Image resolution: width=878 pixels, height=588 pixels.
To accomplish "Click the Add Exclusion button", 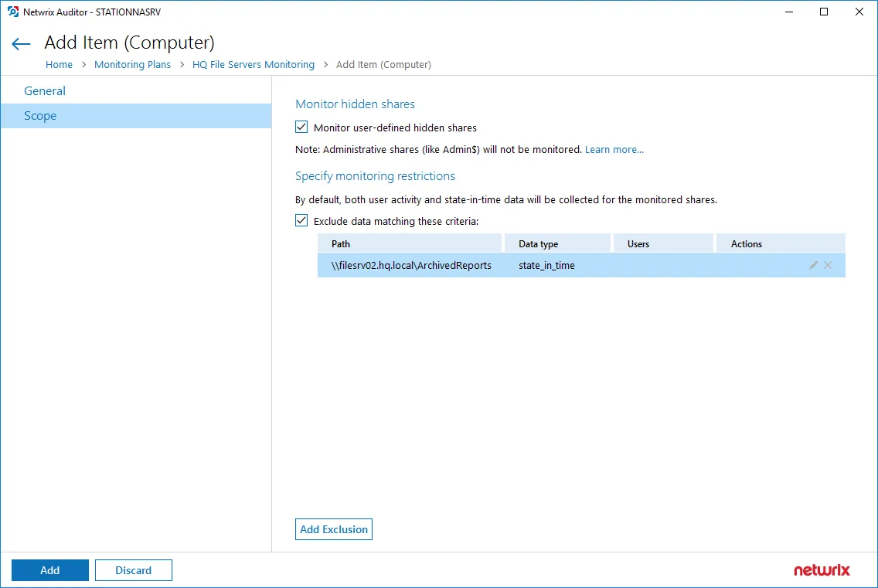I will point(334,529).
